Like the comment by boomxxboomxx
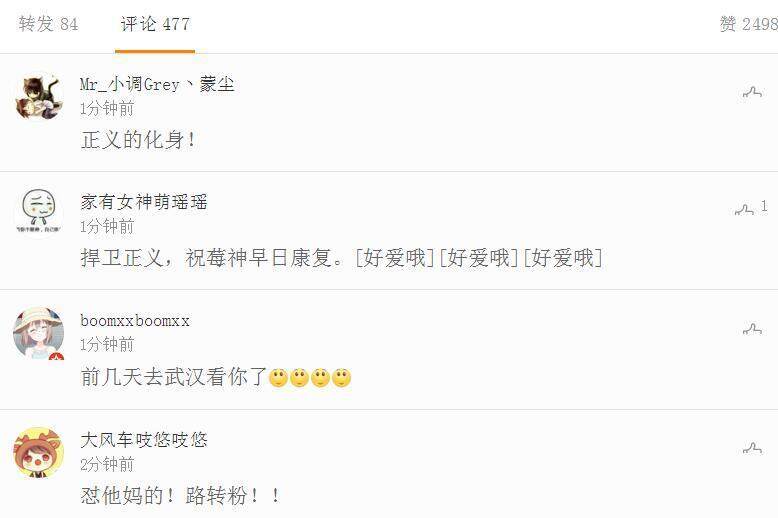This screenshot has width=778, height=518. tap(752, 329)
